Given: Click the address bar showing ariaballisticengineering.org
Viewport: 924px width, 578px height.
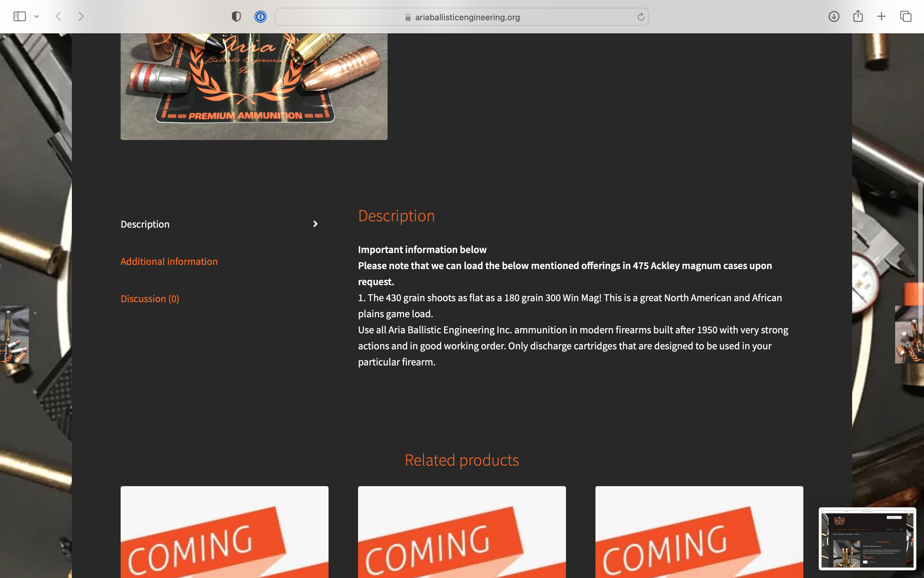Looking at the screenshot, I should [462, 17].
